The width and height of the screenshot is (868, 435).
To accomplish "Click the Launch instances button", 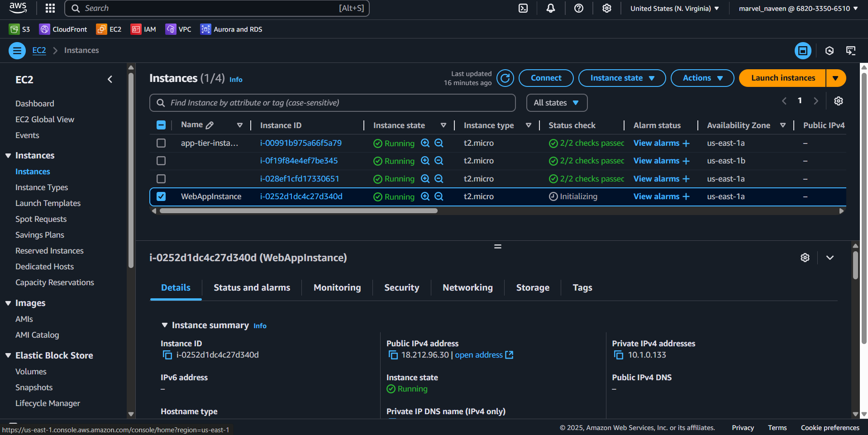I will tap(783, 78).
